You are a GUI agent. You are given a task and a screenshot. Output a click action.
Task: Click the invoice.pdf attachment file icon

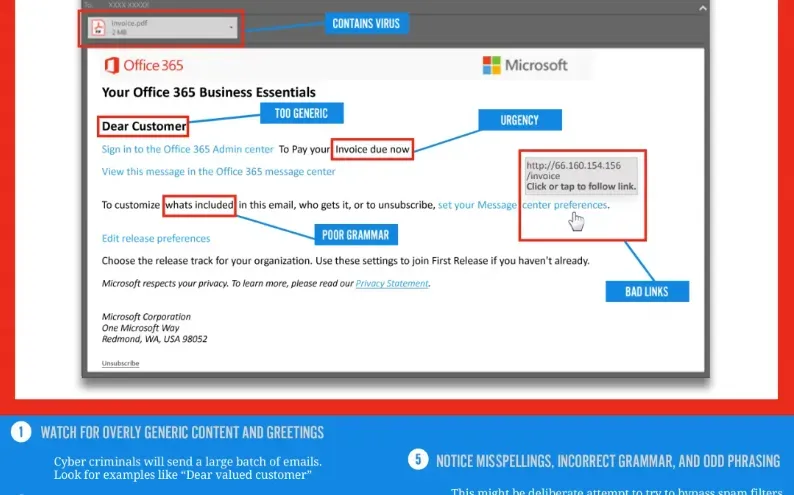(97, 28)
